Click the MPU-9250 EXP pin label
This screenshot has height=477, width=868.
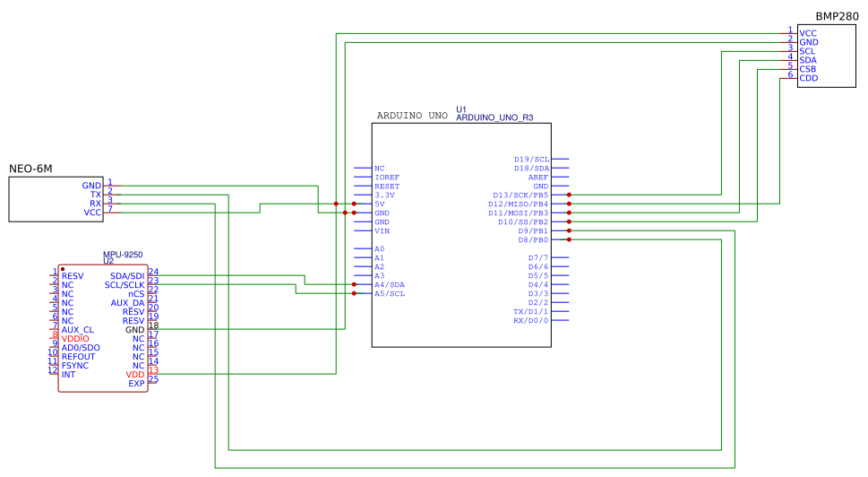click(136, 384)
